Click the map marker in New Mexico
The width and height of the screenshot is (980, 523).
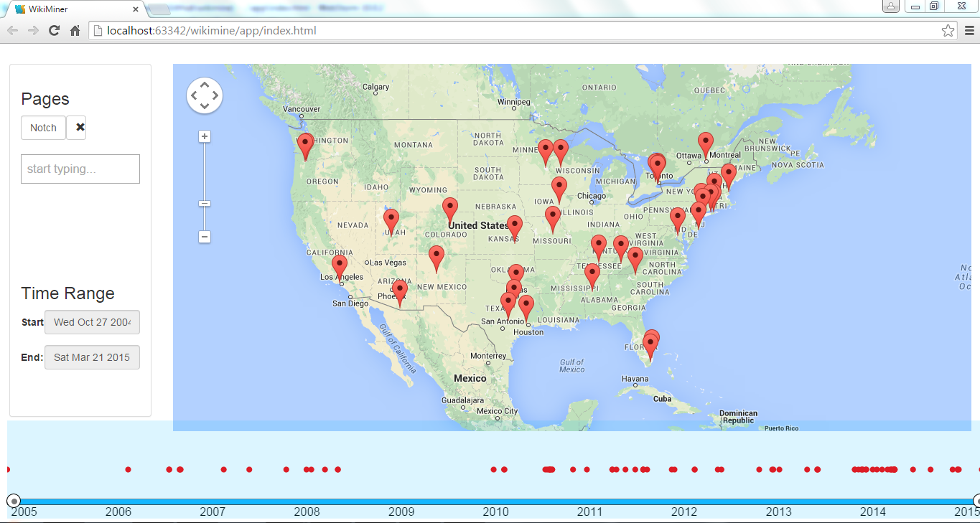click(x=437, y=260)
